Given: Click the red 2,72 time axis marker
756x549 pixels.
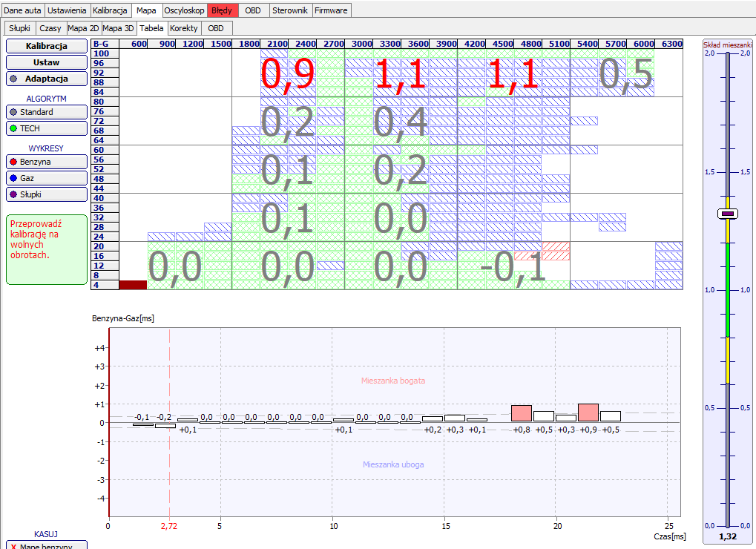Looking at the screenshot, I should coord(170,526).
